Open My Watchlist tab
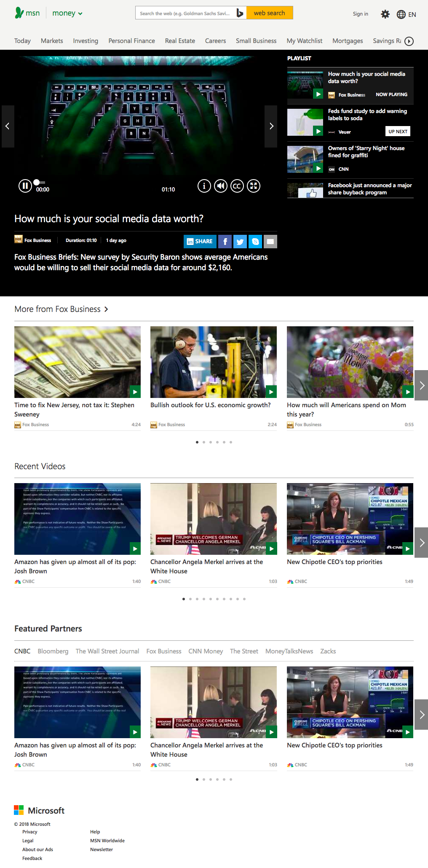This screenshot has width=428, height=868. point(305,41)
